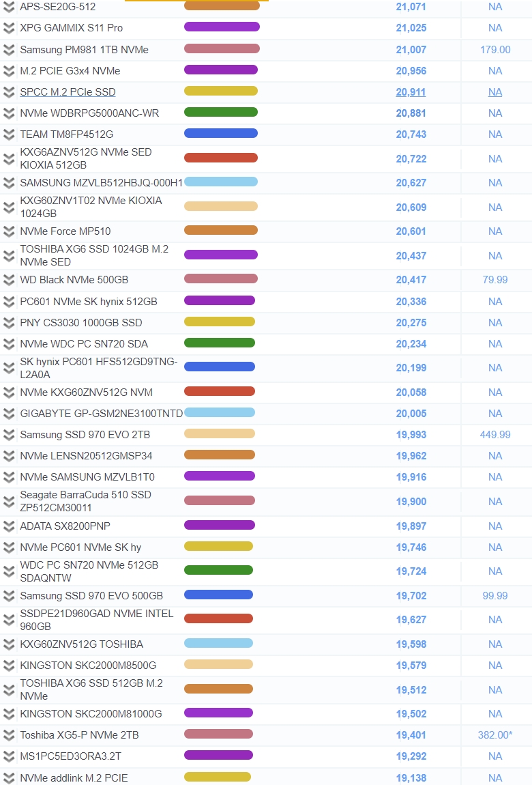Open PC601 NVMe SK hynix 512GB link
The width and height of the screenshot is (532, 785).
pyautogui.click(x=89, y=302)
